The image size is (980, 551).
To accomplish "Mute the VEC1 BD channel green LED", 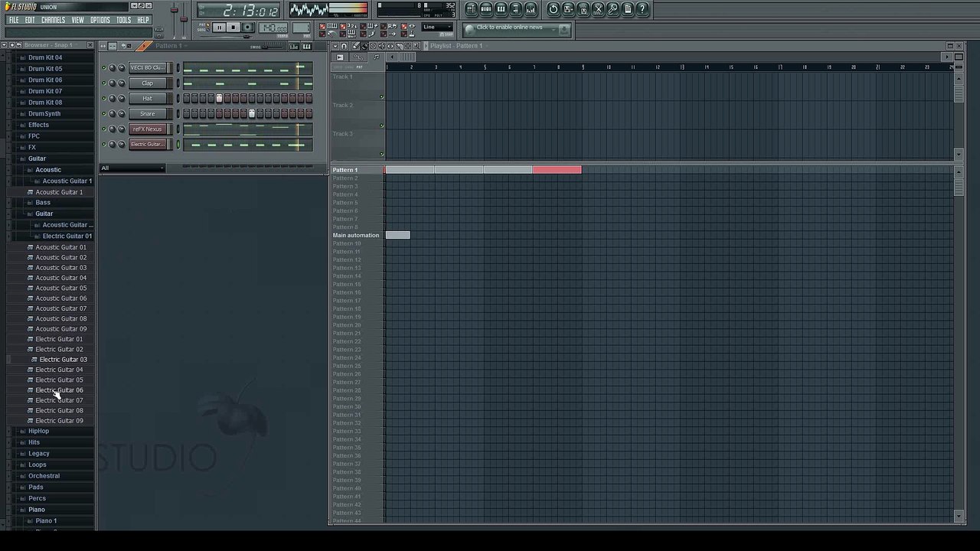I will (x=103, y=67).
